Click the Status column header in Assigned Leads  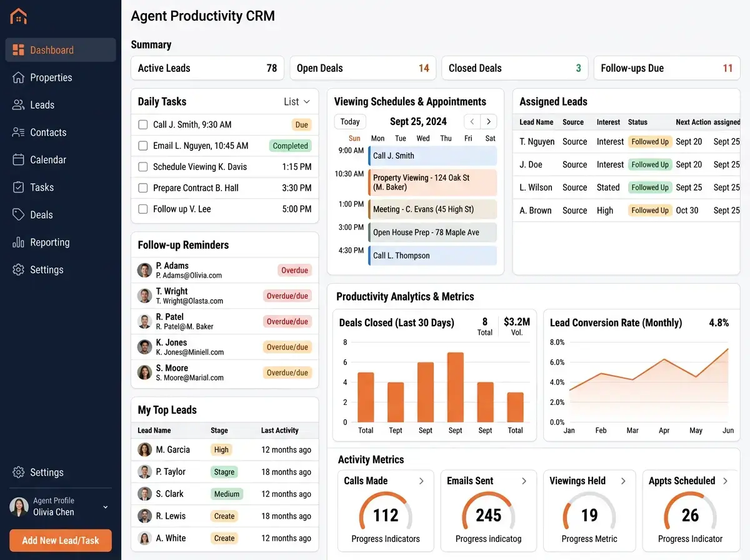(x=637, y=122)
